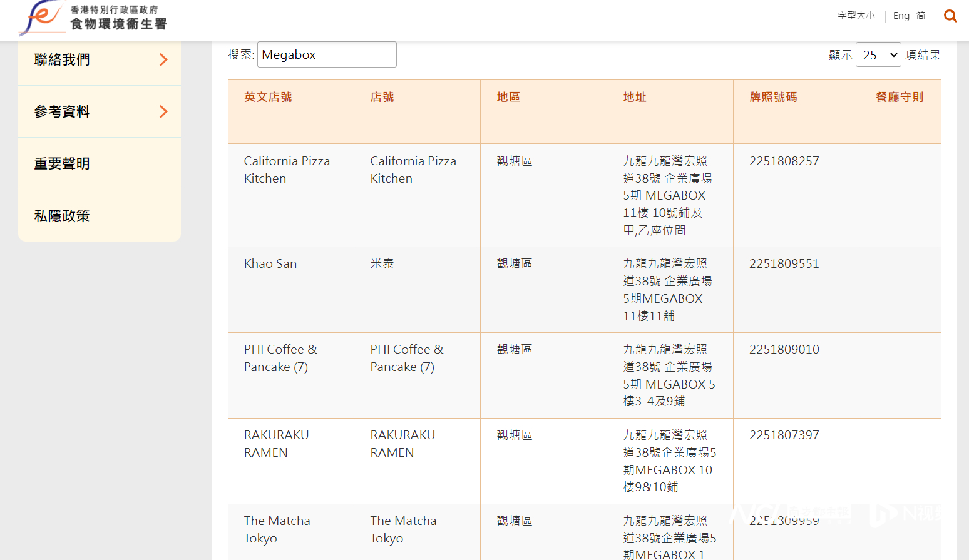Image resolution: width=969 pixels, height=560 pixels.
Task: Open the results-per-page dropdown showing 25
Action: 878,55
